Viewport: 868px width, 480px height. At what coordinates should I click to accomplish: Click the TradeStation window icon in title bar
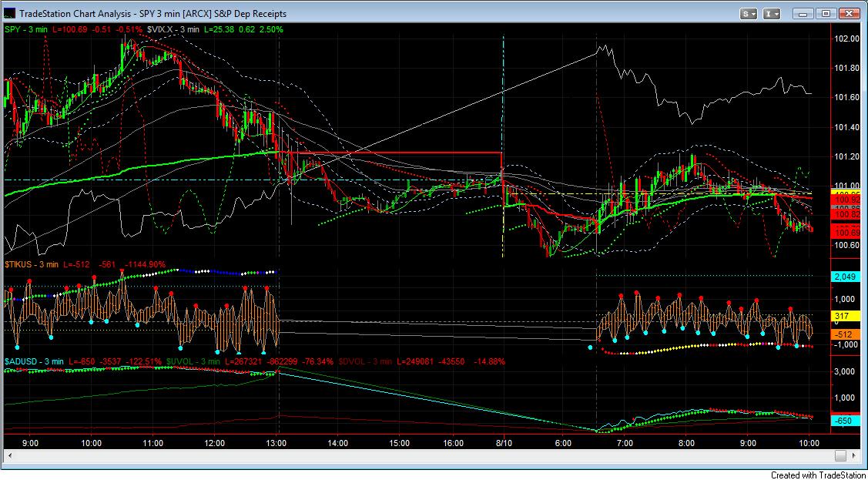(10, 13)
